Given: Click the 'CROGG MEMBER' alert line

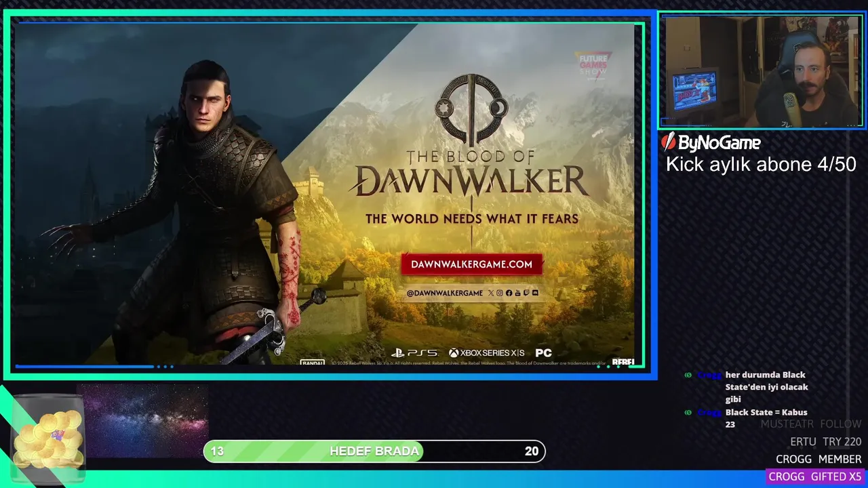Looking at the screenshot, I should click(x=818, y=459).
